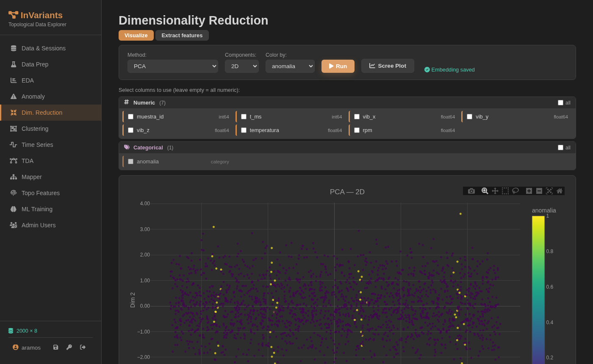Screen dimensions: 593x364
Task: Click the EDA chart icon
Action: coord(14,80)
